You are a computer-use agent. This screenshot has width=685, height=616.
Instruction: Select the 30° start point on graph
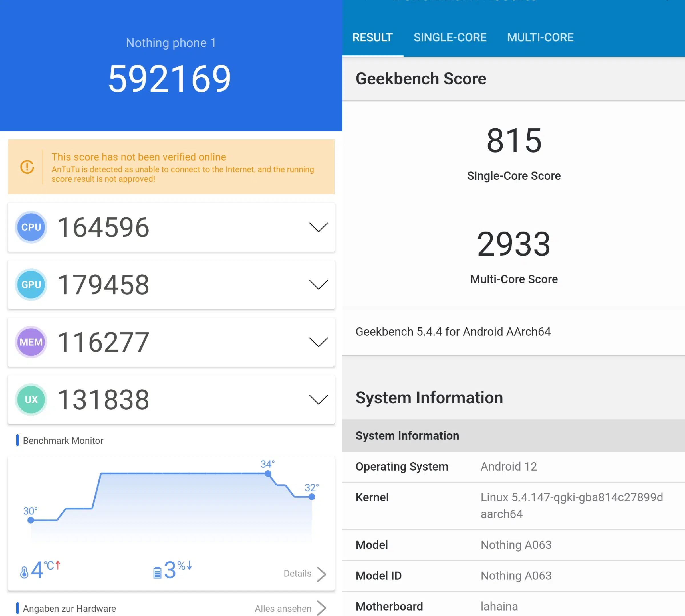pyautogui.click(x=31, y=520)
